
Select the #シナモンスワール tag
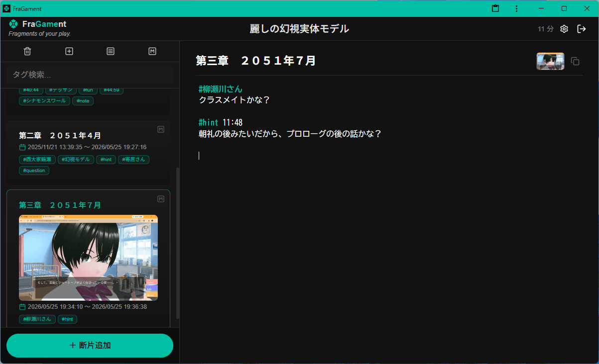pos(45,100)
